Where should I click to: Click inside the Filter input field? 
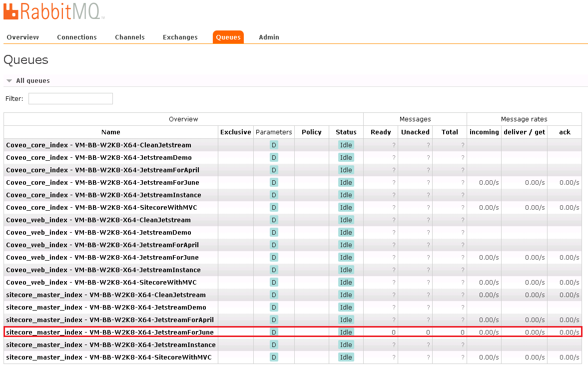pyautogui.click(x=70, y=98)
